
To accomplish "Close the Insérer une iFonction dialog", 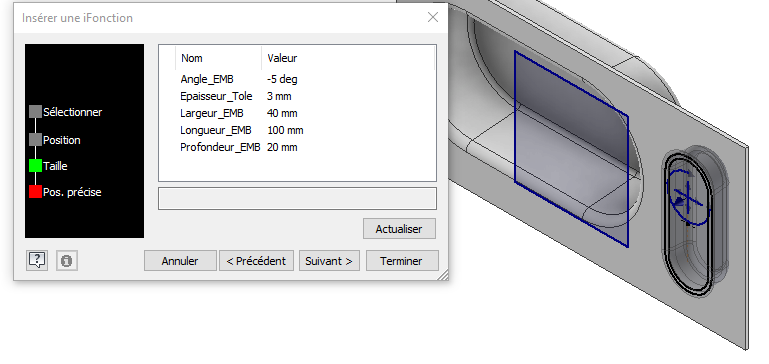I will 433,17.
